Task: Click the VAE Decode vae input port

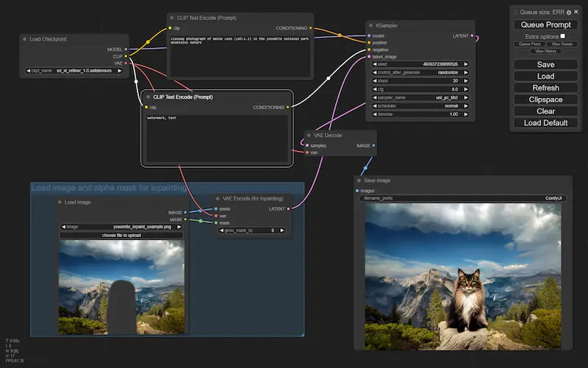Action: tap(307, 152)
